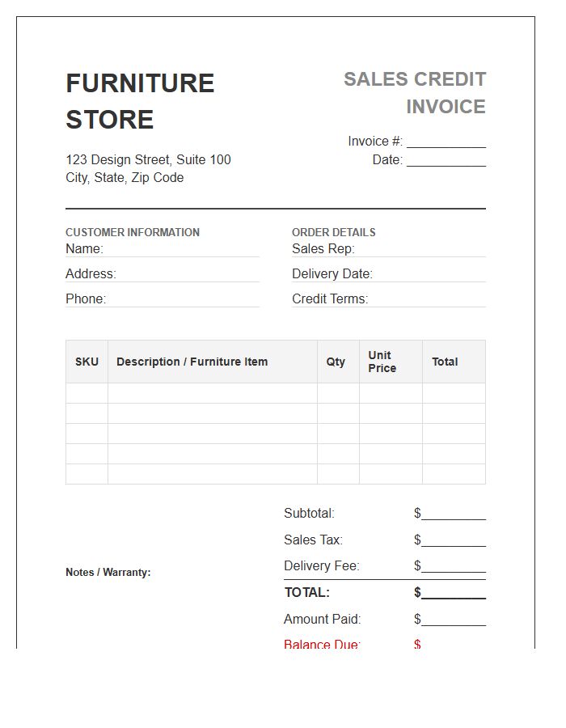Click the SALES CREDIT INVOICE title
The height and width of the screenshot is (728, 566).
tap(415, 93)
